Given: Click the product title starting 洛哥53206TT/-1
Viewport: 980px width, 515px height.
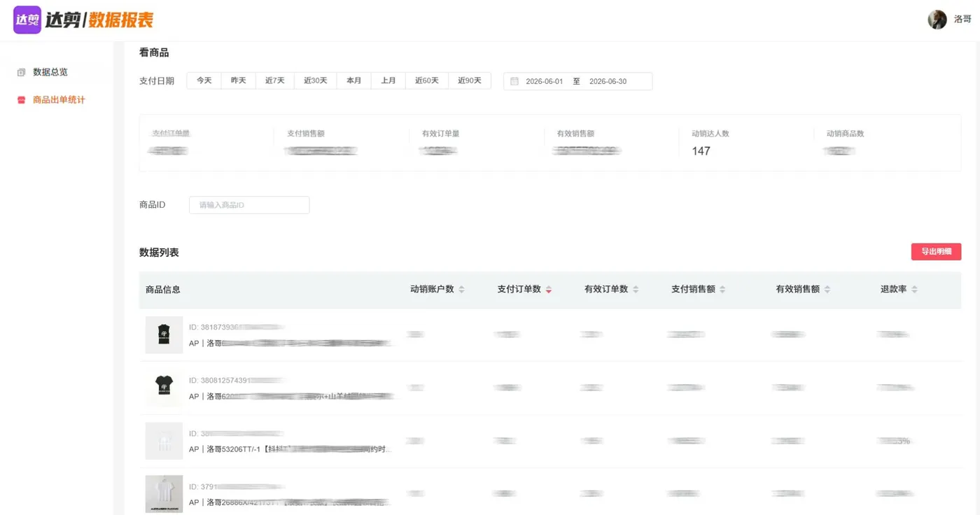Looking at the screenshot, I should click(290, 449).
